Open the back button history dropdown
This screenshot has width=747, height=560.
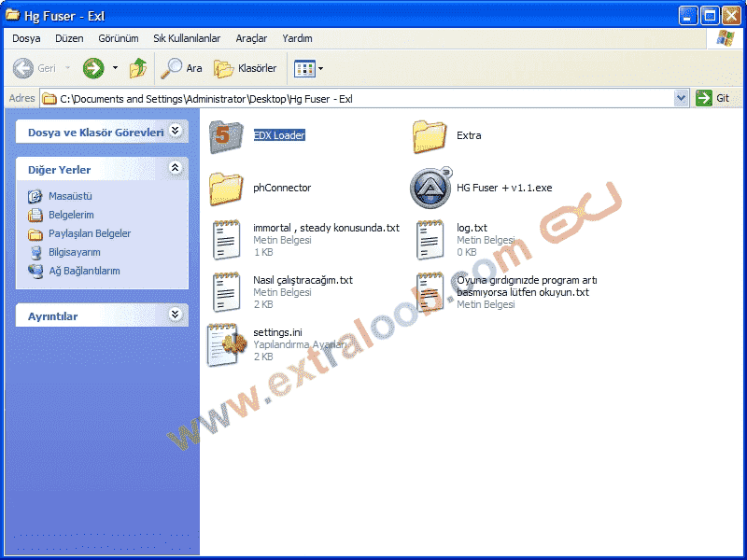click(x=67, y=68)
